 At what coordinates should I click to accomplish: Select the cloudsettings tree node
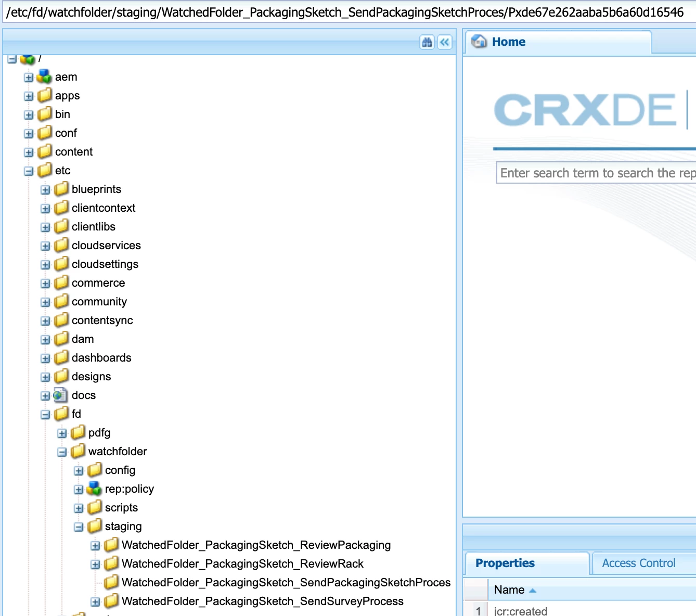tap(105, 264)
